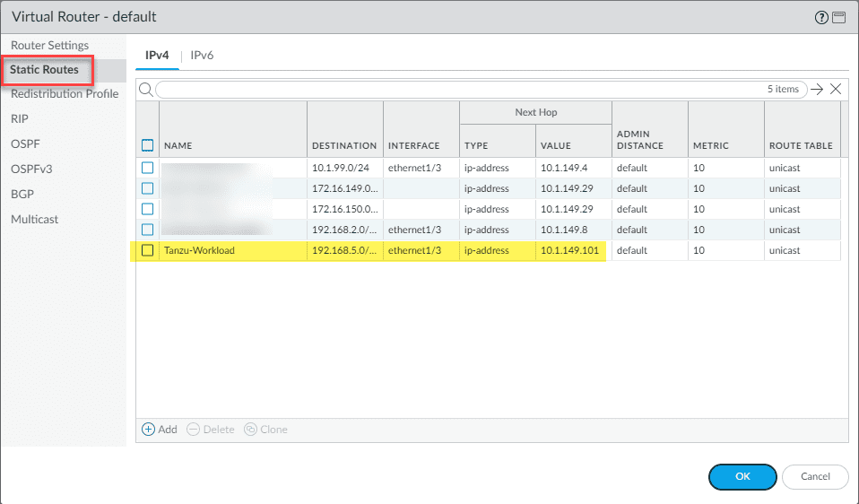
Task: Open the BGP section
Action: point(22,194)
